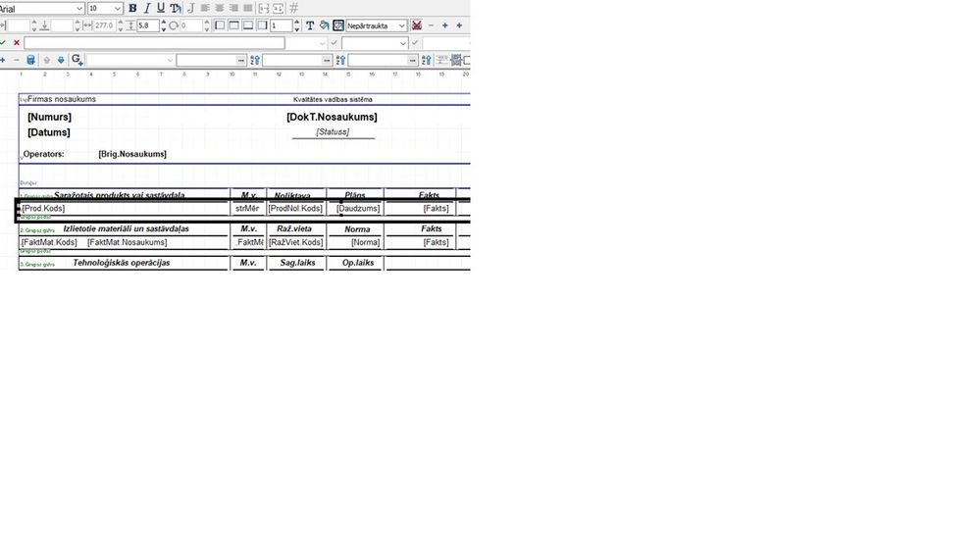Increase the border width value 1
Screen dimensions: 980x551
297,23
